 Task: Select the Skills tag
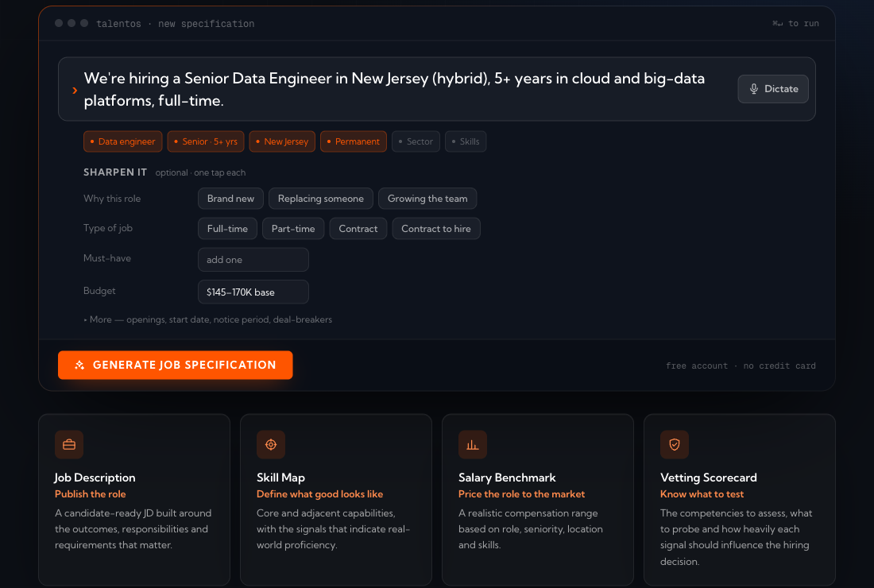466,141
